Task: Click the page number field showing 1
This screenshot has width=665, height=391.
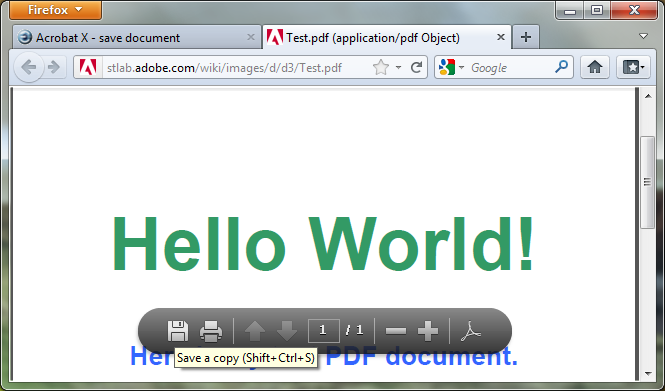Action: pos(324,330)
